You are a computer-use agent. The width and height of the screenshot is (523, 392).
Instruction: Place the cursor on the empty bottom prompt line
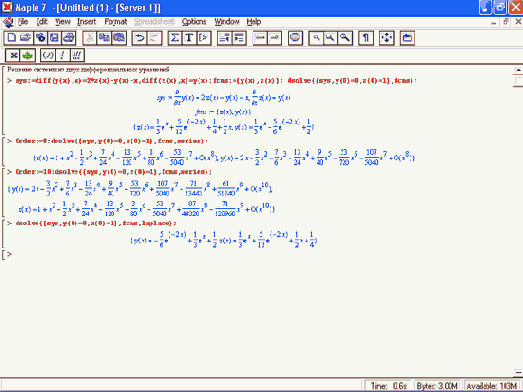point(260,255)
